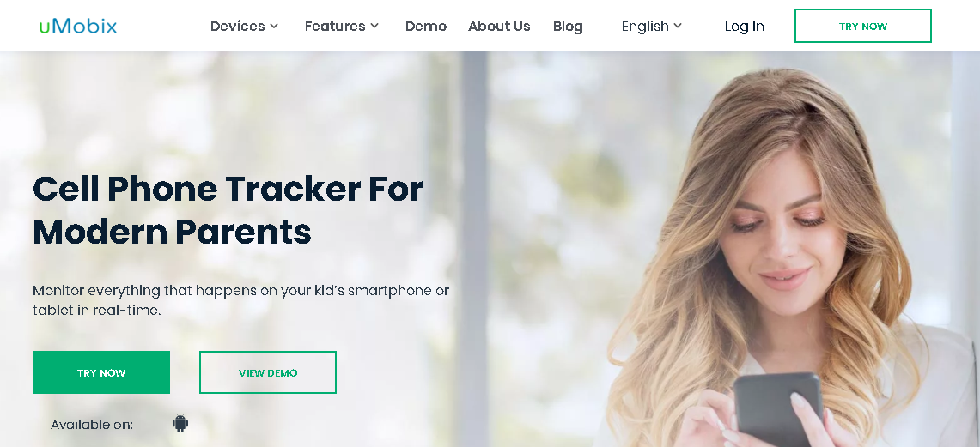The width and height of the screenshot is (980, 447).
Task: Choose the English language label
Action: pyautogui.click(x=645, y=27)
